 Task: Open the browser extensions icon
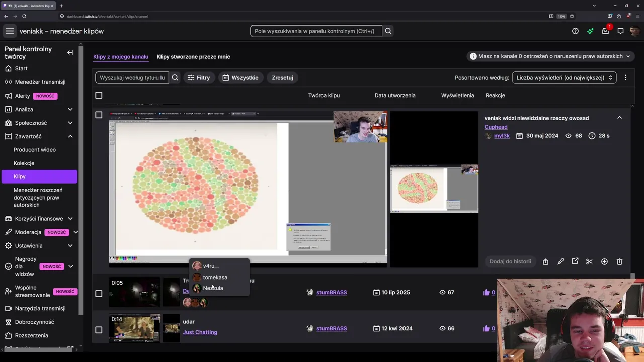(x=619, y=16)
